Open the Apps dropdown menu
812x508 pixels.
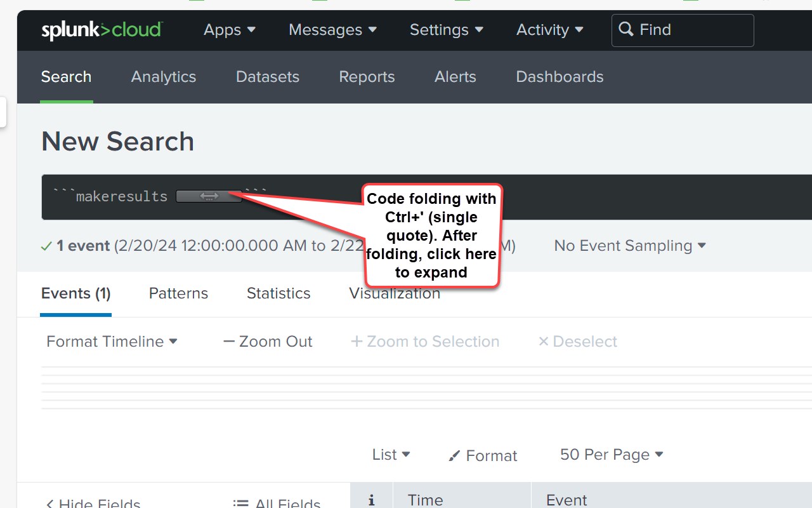pyautogui.click(x=230, y=30)
